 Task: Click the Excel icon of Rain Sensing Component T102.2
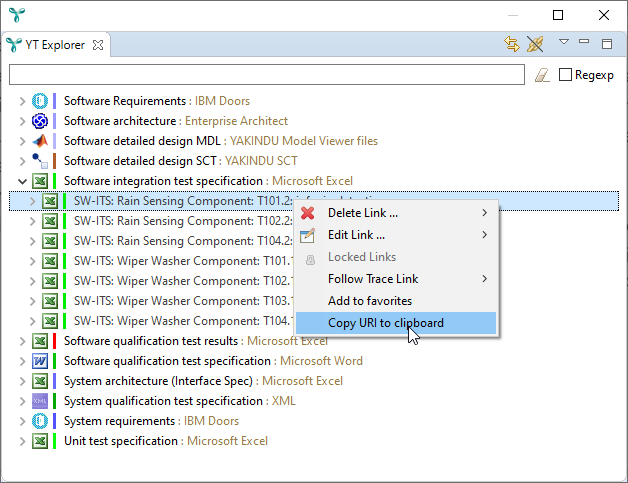click(x=50, y=221)
